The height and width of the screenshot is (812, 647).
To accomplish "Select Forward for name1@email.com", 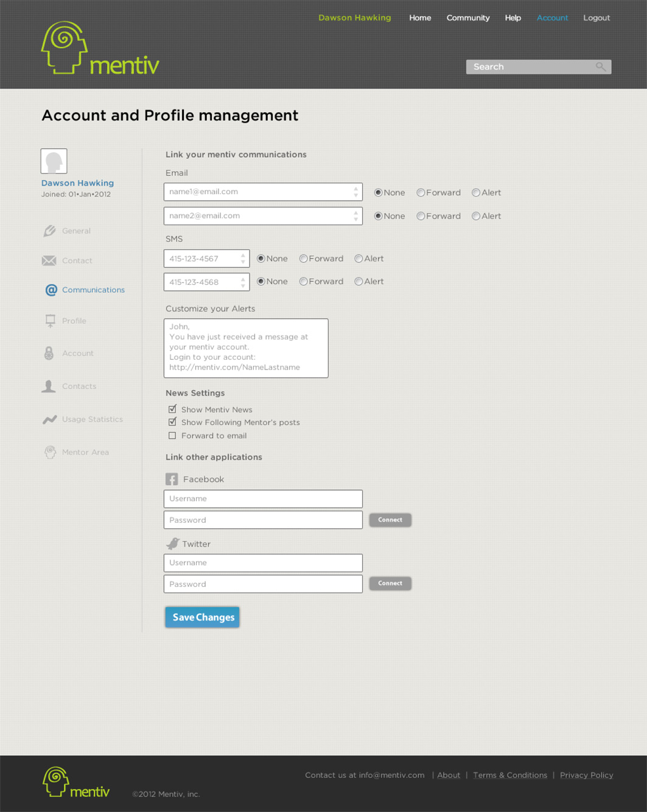I will (421, 192).
